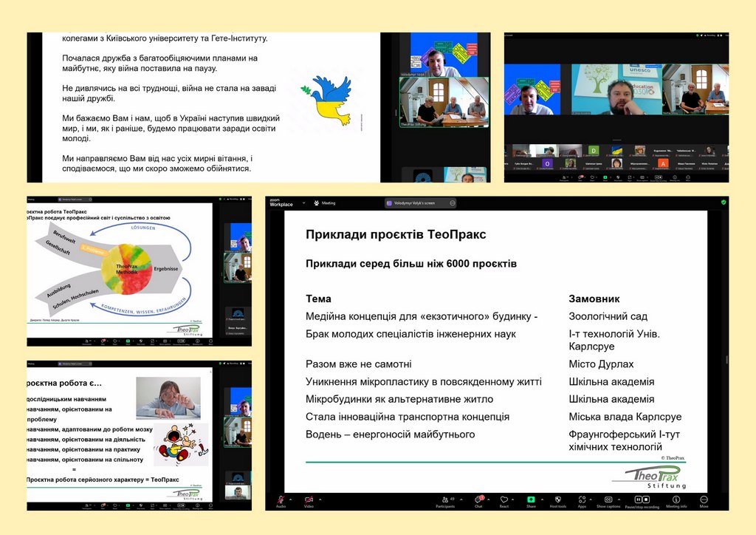Open Host tools shield icon
The height and width of the screenshot is (535, 756).
click(558, 500)
